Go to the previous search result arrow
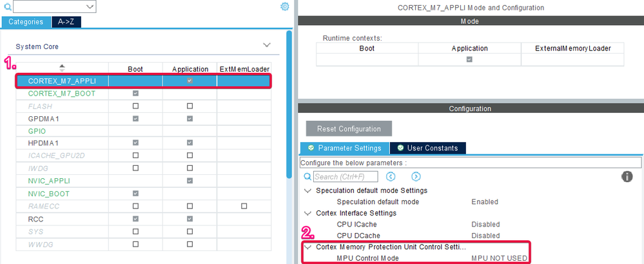The width and height of the screenshot is (644, 264). pyautogui.click(x=391, y=176)
